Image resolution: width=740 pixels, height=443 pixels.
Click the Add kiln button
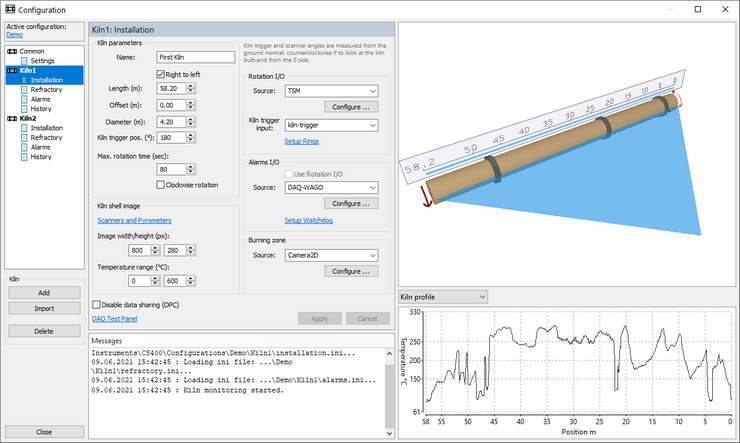click(x=44, y=293)
